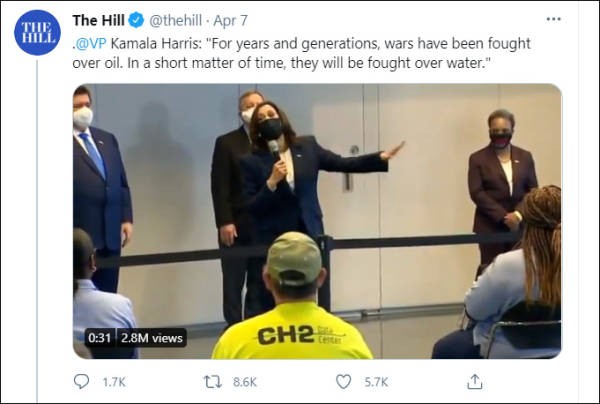Click the CH2 yellow shirt in the video
The width and height of the screenshot is (600, 404).
coord(292,335)
